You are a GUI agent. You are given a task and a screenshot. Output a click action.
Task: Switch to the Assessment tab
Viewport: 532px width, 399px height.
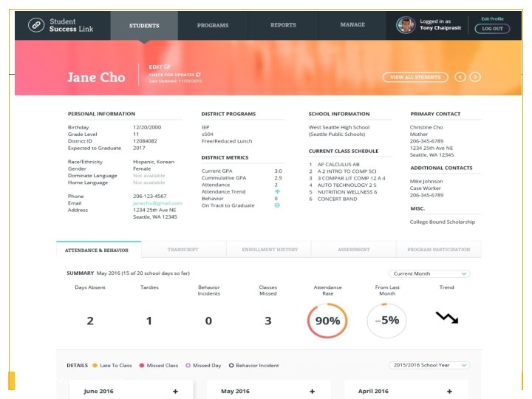pyautogui.click(x=353, y=250)
